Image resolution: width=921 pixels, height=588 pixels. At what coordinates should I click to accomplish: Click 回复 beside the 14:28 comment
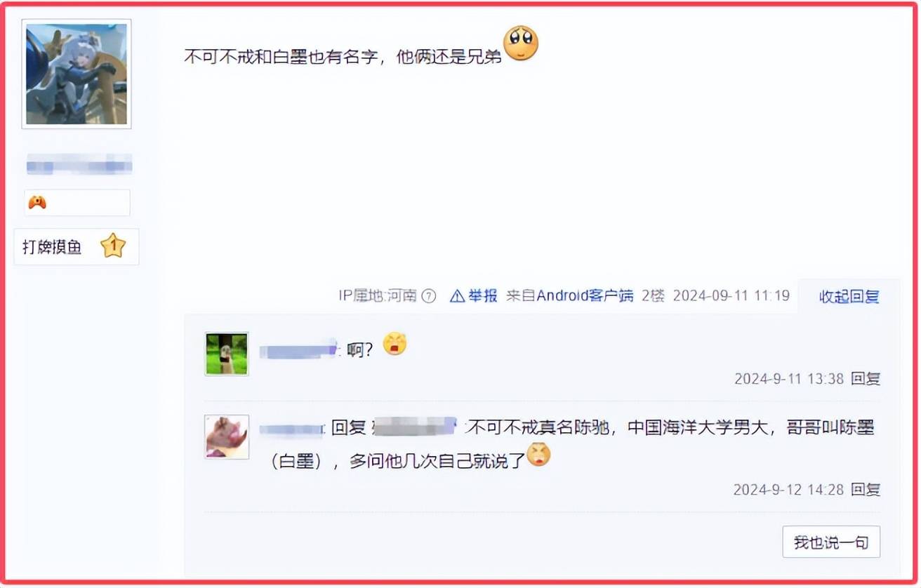point(866,490)
